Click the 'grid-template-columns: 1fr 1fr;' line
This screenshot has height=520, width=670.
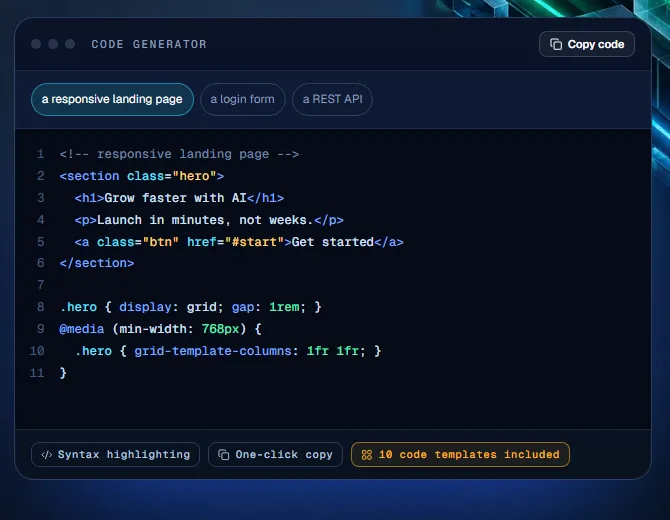click(228, 351)
